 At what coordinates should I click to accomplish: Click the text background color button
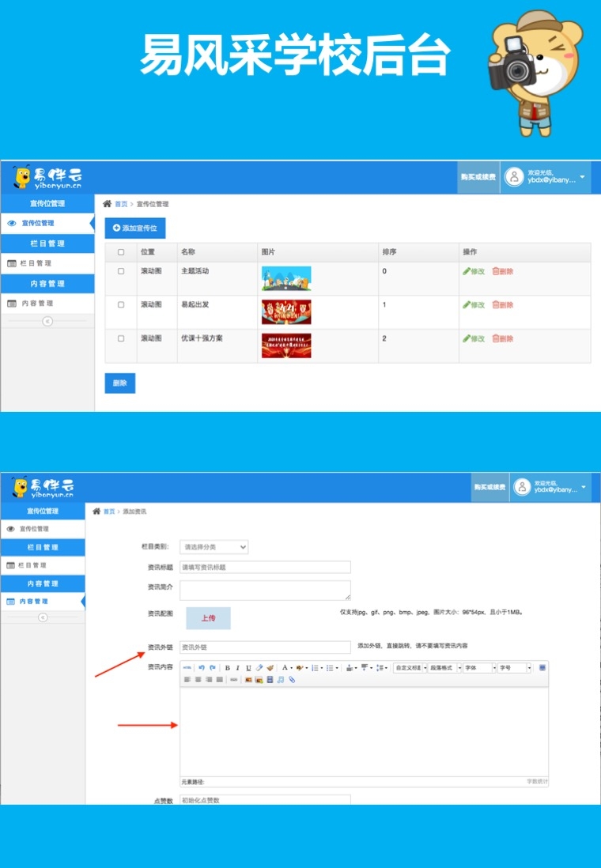coord(300,668)
